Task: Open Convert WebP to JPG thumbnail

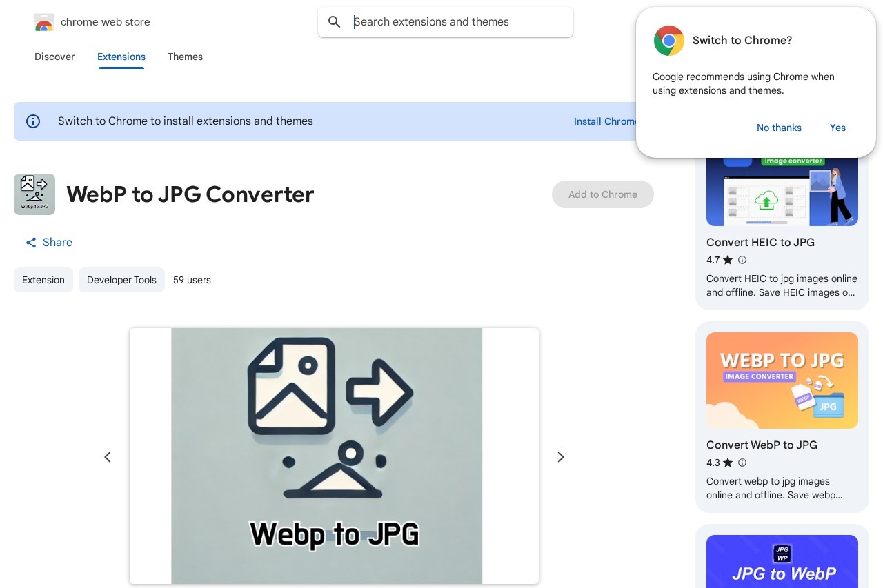Action: 782,381
